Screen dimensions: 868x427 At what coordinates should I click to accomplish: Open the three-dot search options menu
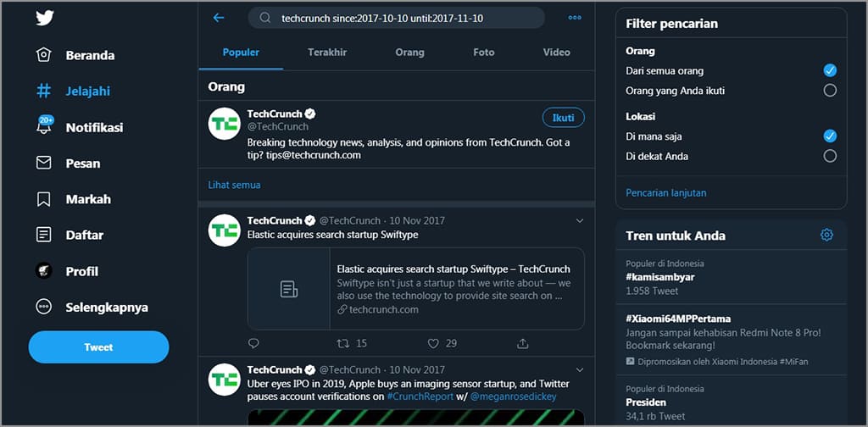(575, 18)
